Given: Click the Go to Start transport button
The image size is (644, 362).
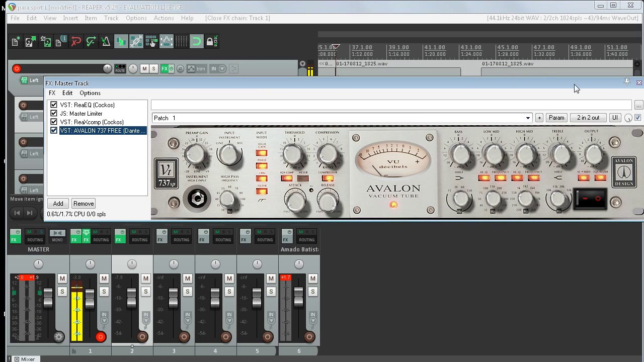Looking at the screenshot, I should [x=17, y=213].
